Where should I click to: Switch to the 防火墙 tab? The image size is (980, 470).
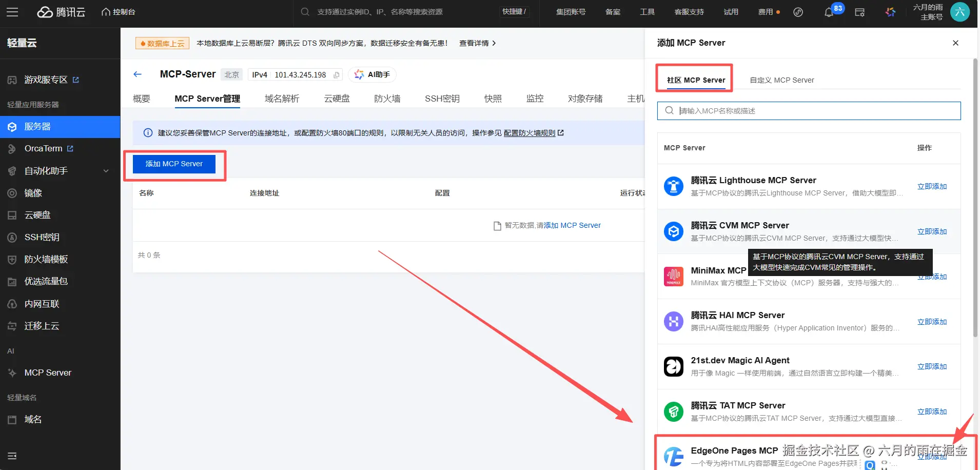pos(387,99)
